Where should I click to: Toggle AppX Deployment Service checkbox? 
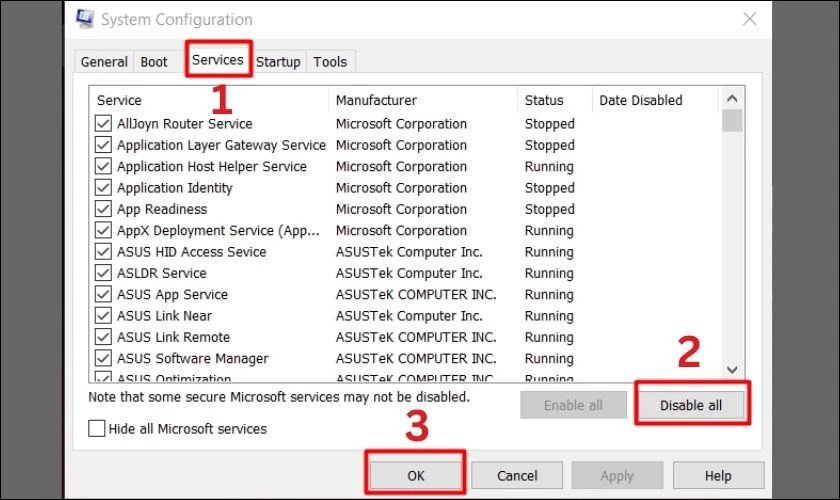(x=103, y=230)
